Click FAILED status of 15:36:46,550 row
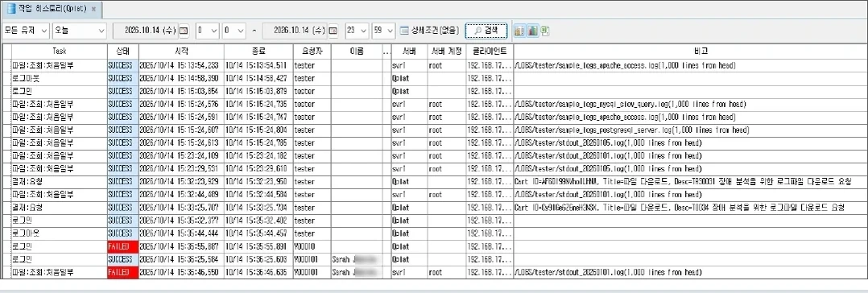Screen dimensions: 868x293 point(123,272)
